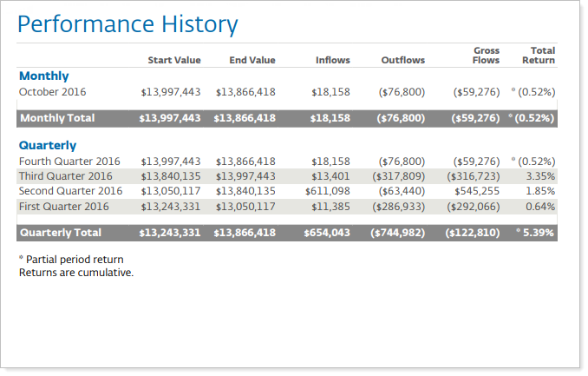Click the Third Quarter 3.35% return value

click(539, 176)
